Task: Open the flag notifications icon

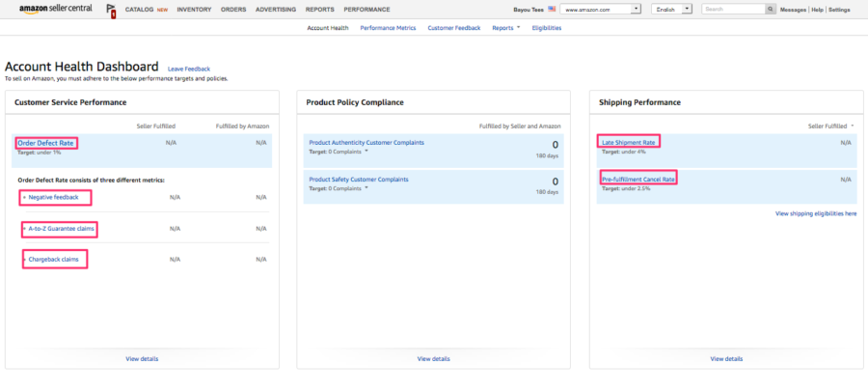Action: (111, 11)
